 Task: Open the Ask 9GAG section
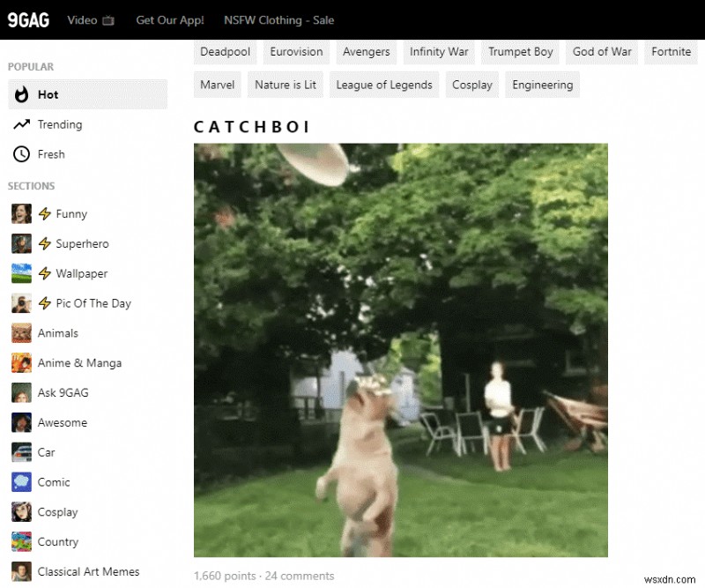[63, 393]
